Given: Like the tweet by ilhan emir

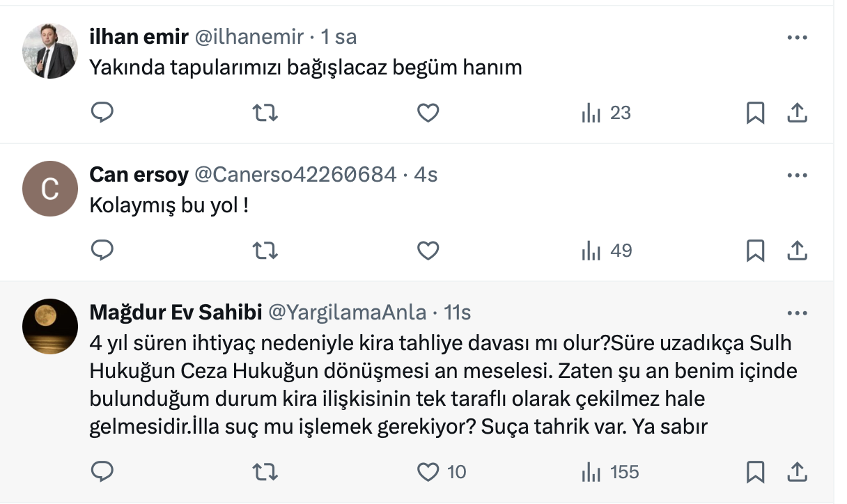Looking at the screenshot, I should click(428, 112).
